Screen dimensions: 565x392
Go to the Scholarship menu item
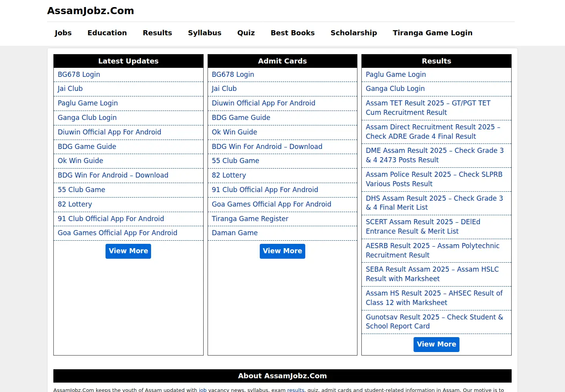pos(354,33)
